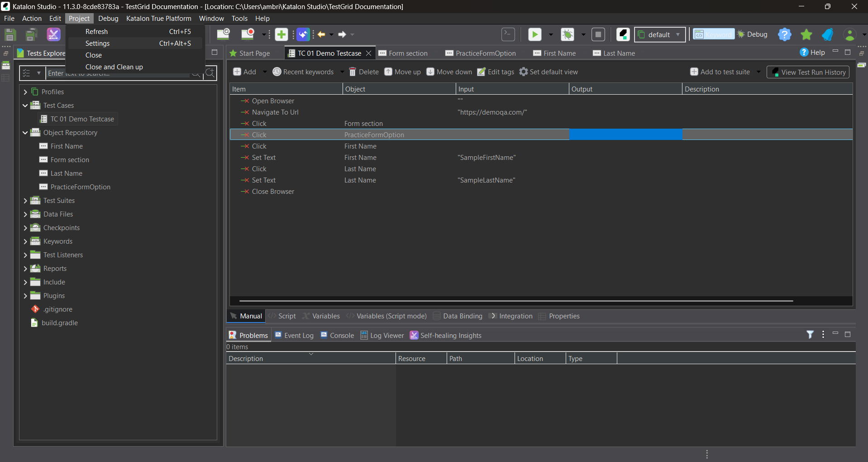Screen dimensions: 868x462
Task: Collapse the Object Repository tree node
Action: [x=25, y=133]
